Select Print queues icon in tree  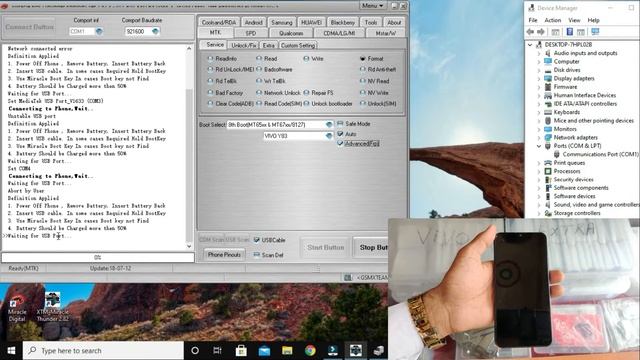pos(548,163)
